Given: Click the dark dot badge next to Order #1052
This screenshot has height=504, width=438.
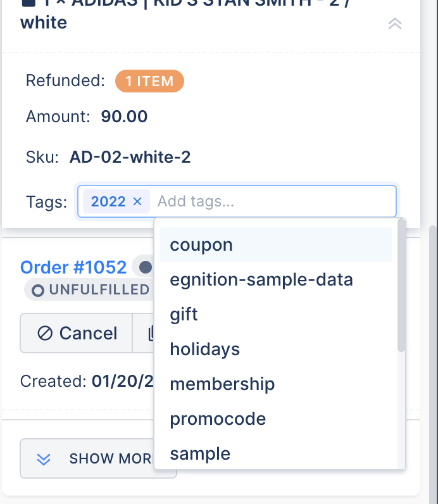Looking at the screenshot, I should [146, 268].
